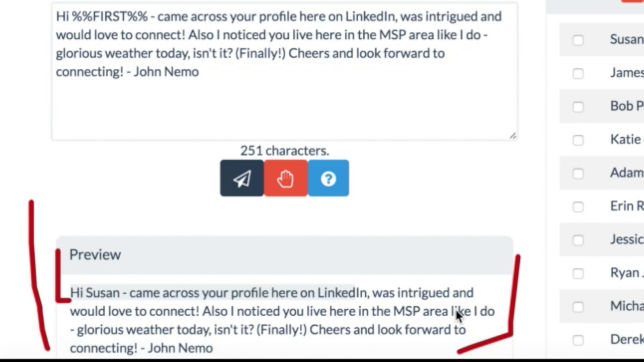
Task: Grab the text area resize handle
Action: point(513,135)
